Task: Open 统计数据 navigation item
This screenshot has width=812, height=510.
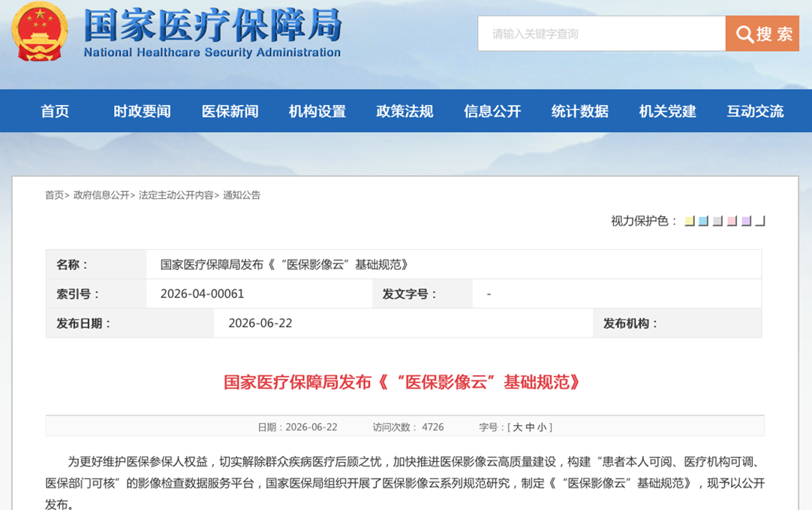Action: [579, 111]
